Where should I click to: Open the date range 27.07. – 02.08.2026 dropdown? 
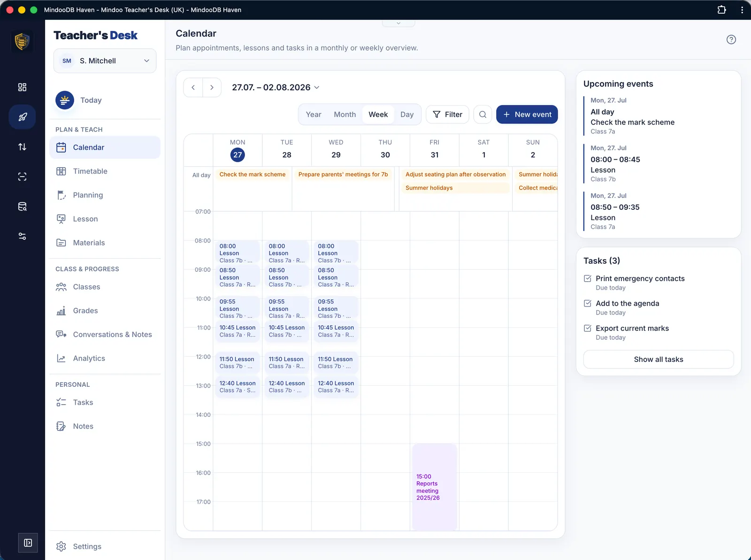pyautogui.click(x=276, y=87)
